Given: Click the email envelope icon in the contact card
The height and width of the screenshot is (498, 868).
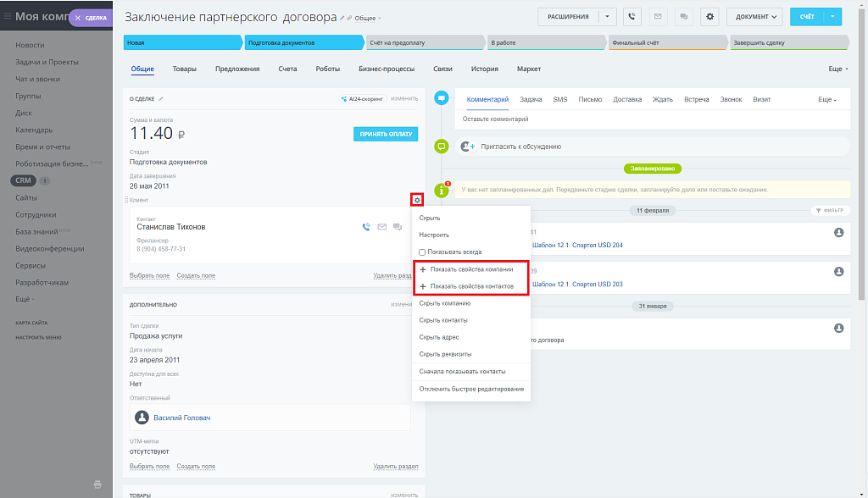Looking at the screenshot, I should pyautogui.click(x=381, y=227).
